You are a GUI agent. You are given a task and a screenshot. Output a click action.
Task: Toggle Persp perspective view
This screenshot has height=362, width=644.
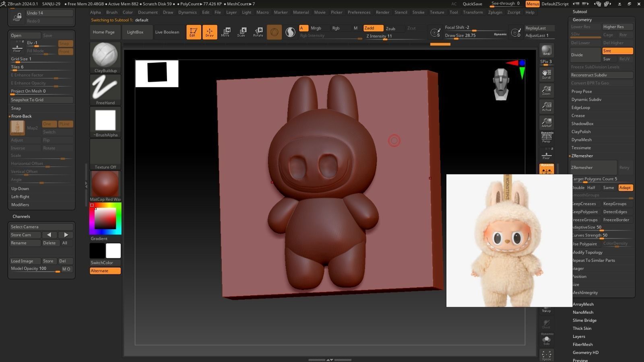point(546,138)
